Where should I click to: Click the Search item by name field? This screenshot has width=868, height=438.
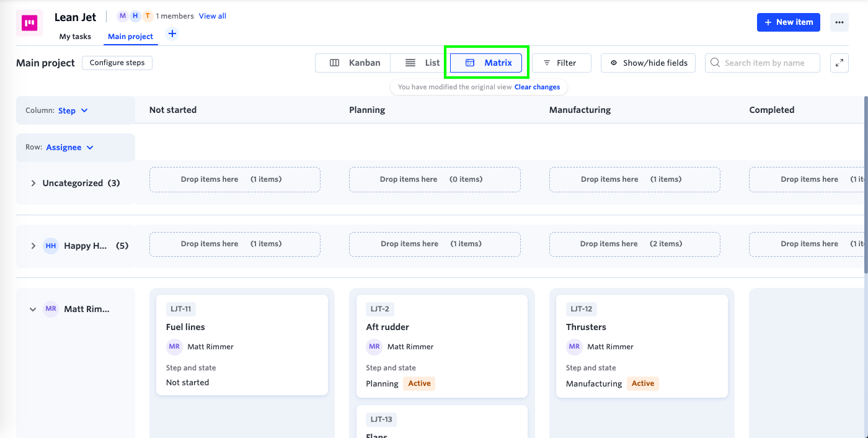pos(764,63)
